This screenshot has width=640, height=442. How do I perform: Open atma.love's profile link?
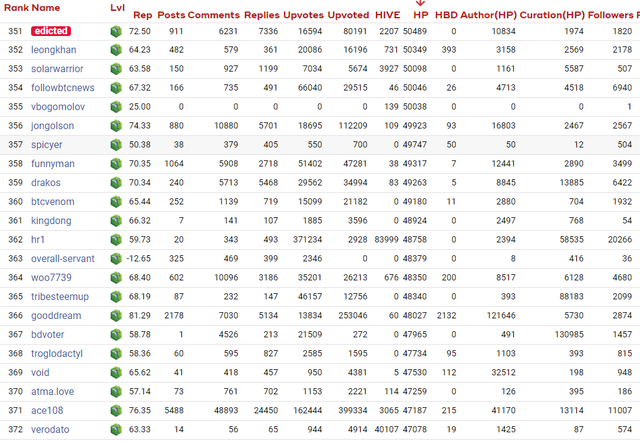point(52,391)
